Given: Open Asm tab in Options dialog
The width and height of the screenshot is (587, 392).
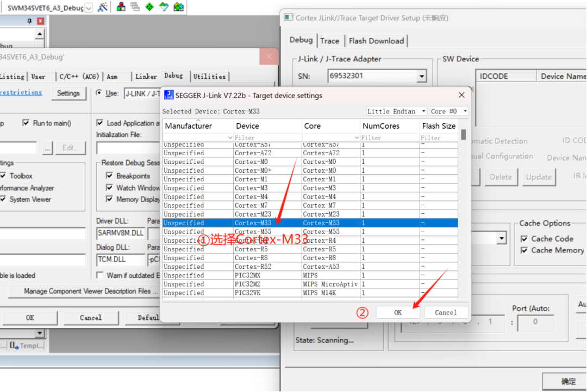Looking at the screenshot, I should point(113,77).
